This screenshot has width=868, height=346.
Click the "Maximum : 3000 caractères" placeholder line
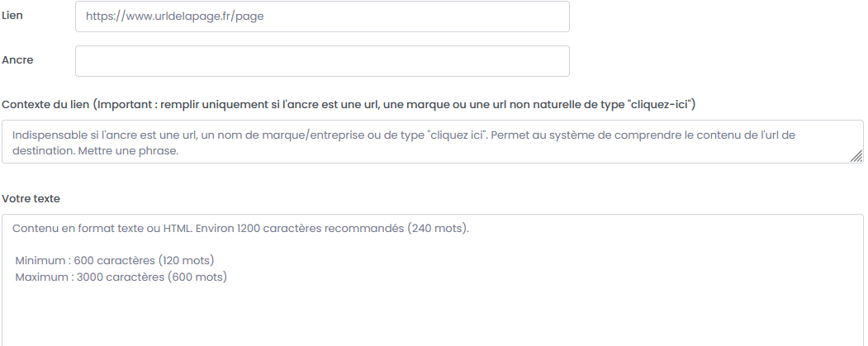point(121,277)
